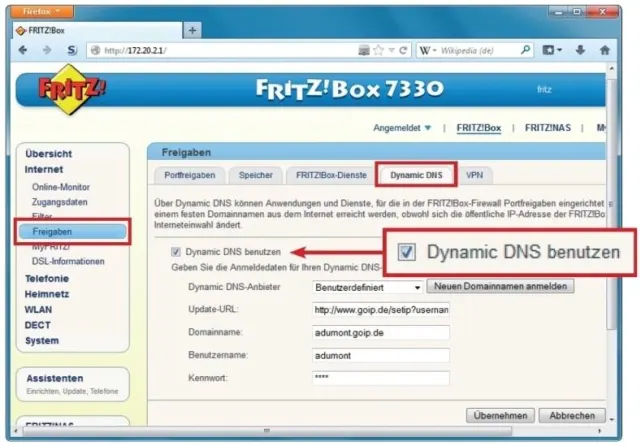Open the FRITZ!Box header link

479,128
